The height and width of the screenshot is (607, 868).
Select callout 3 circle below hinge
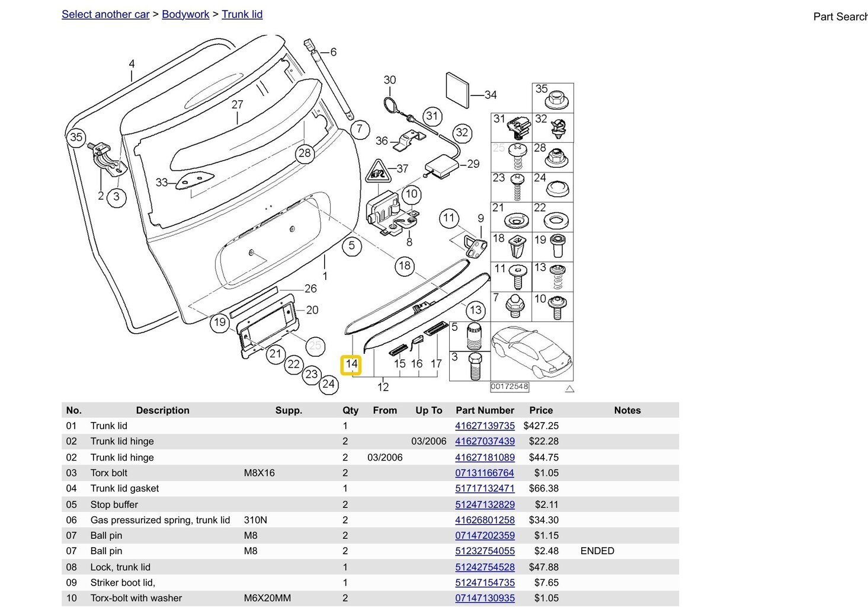[x=116, y=197]
